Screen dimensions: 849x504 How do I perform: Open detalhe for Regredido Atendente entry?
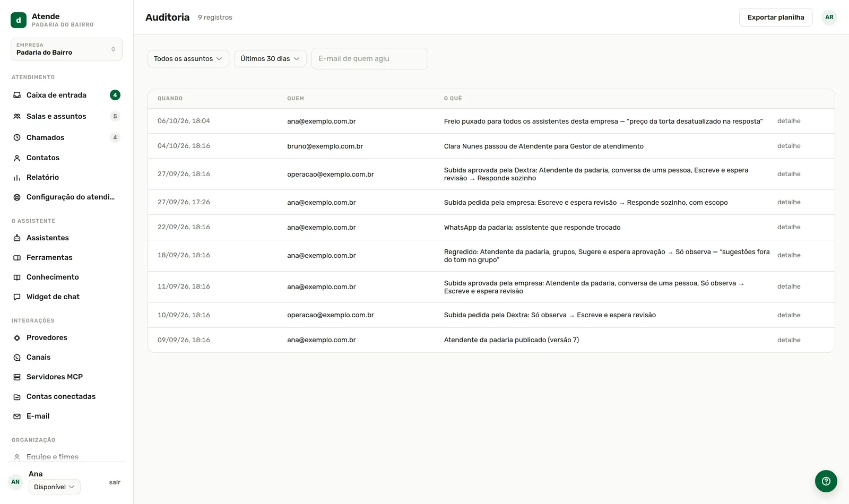[789, 255]
